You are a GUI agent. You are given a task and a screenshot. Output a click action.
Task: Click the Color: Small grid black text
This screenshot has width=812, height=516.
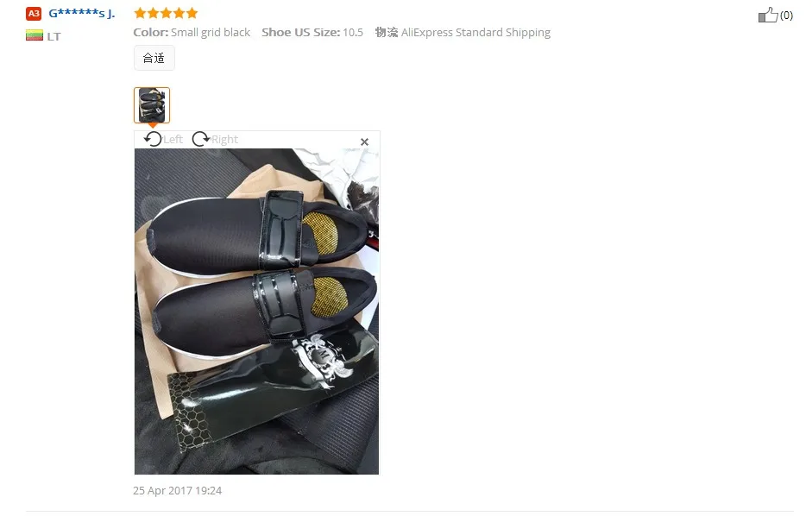(192, 32)
